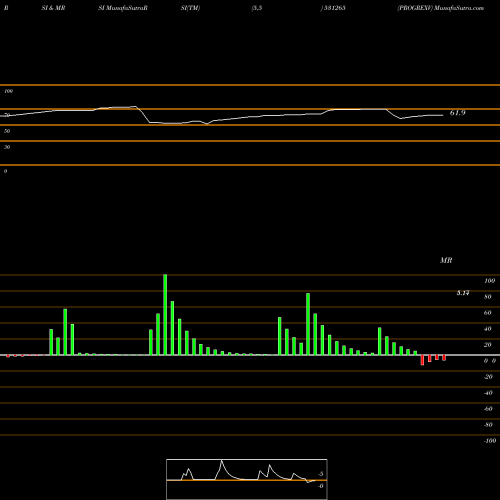Click the 60 label on MR axis
The image size is (500, 500).
(x=488, y=313)
